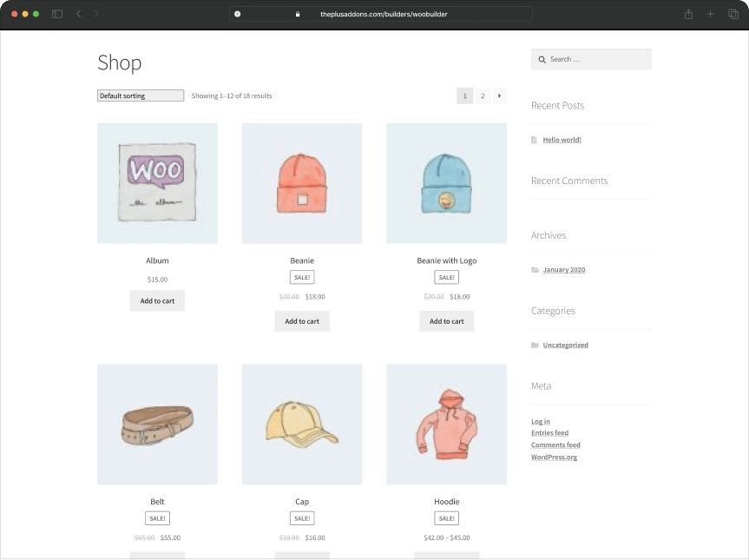This screenshot has height=560, width=749.
Task: Click the Comments feed link
Action: pos(555,445)
